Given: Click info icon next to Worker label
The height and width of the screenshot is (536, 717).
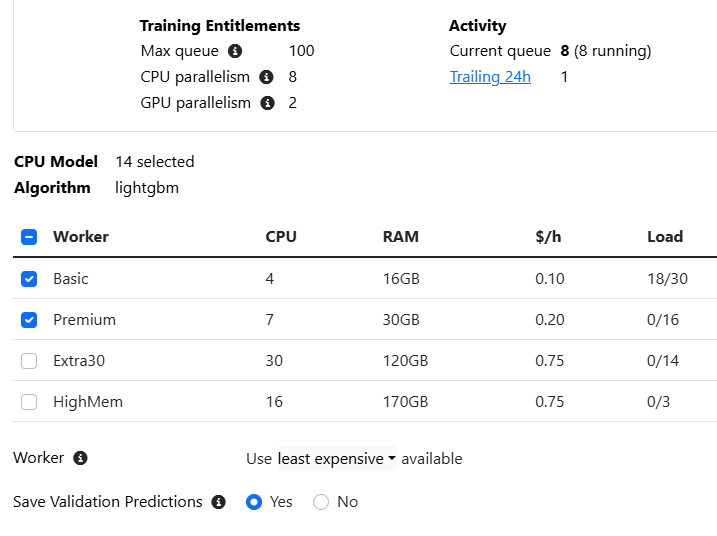Looking at the screenshot, I should (81, 458).
